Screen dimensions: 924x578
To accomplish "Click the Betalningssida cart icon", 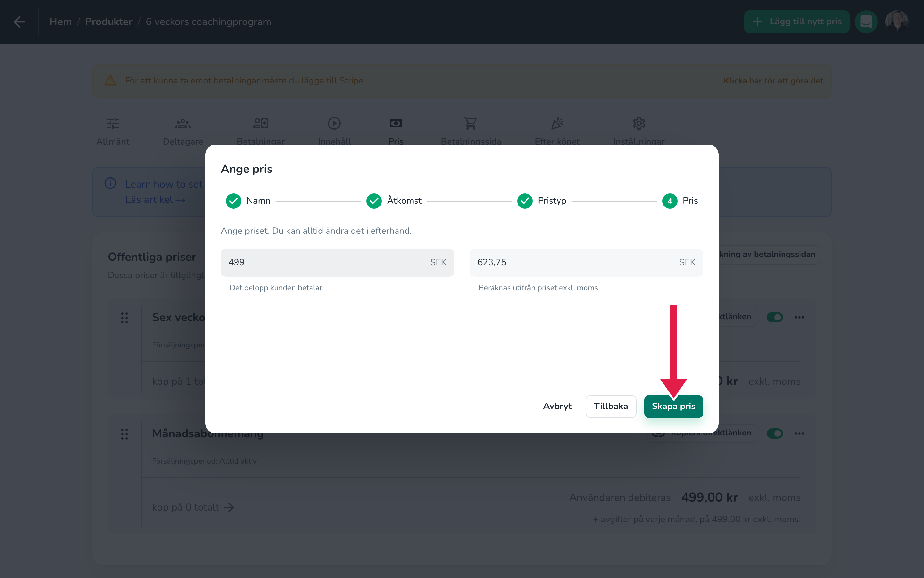I will [x=471, y=123].
